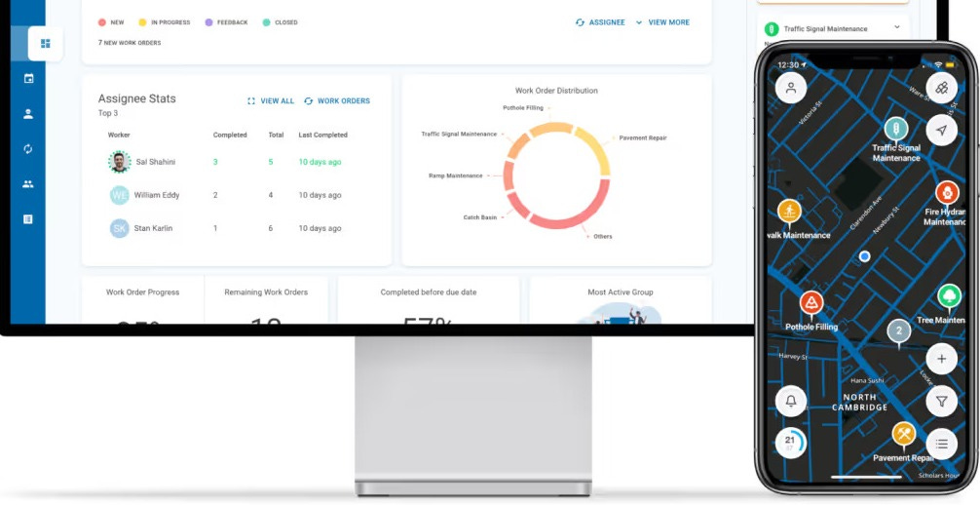Viewport: 980px width, 505px height.
Task: Click the Others chart label
Action: pos(603,237)
